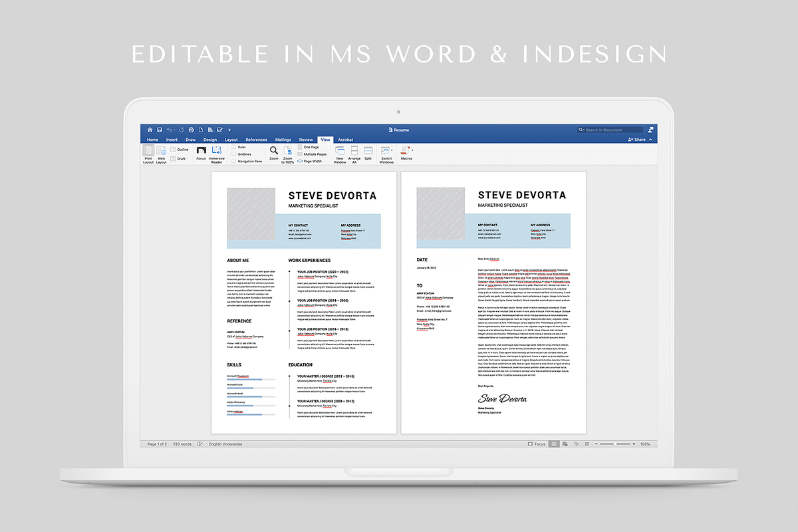Image resolution: width=798 pixels, height=532 pixels.
Task: Show One Page at a time
Action: pyautogui.click(x=308, y=147)
